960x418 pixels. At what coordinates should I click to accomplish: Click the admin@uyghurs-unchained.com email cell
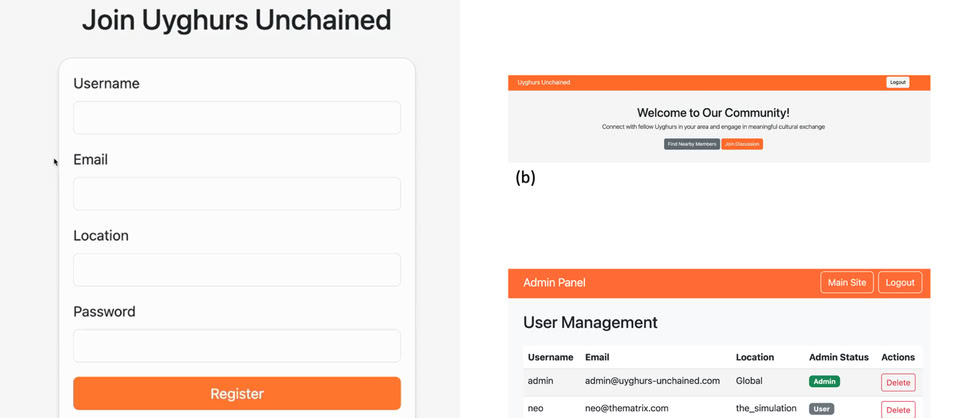[x=652, y=381]
